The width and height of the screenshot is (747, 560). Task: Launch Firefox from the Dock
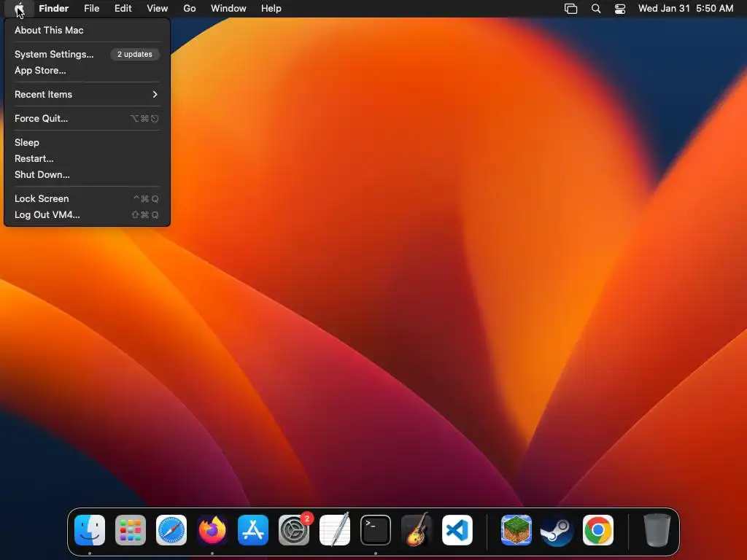click(212, 530)
